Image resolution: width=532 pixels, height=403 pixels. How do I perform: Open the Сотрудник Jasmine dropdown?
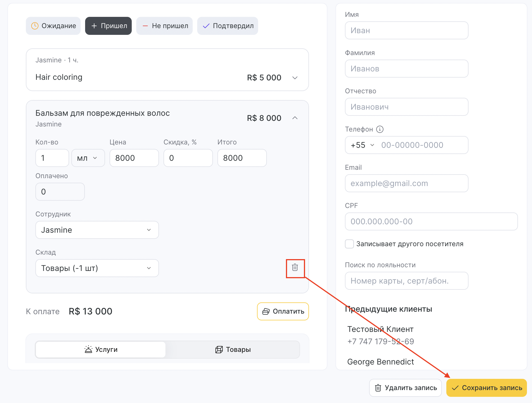pos(97,230)
